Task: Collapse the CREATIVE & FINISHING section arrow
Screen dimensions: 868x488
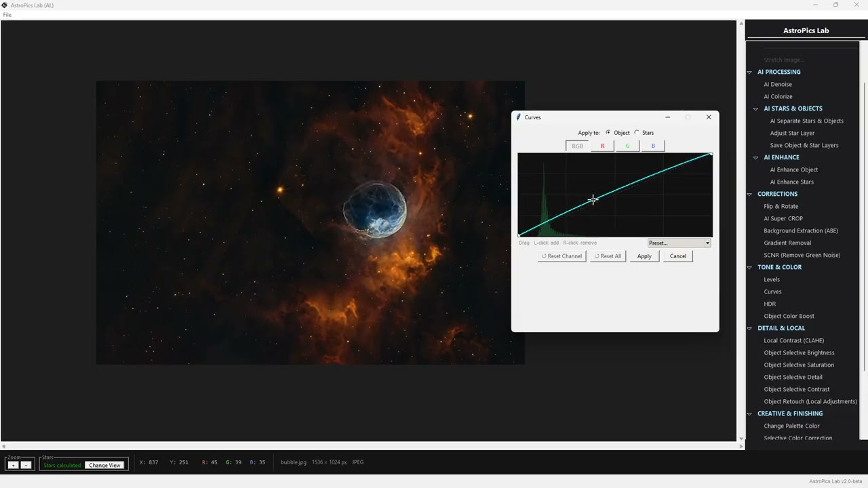Action: click(749, 413)
